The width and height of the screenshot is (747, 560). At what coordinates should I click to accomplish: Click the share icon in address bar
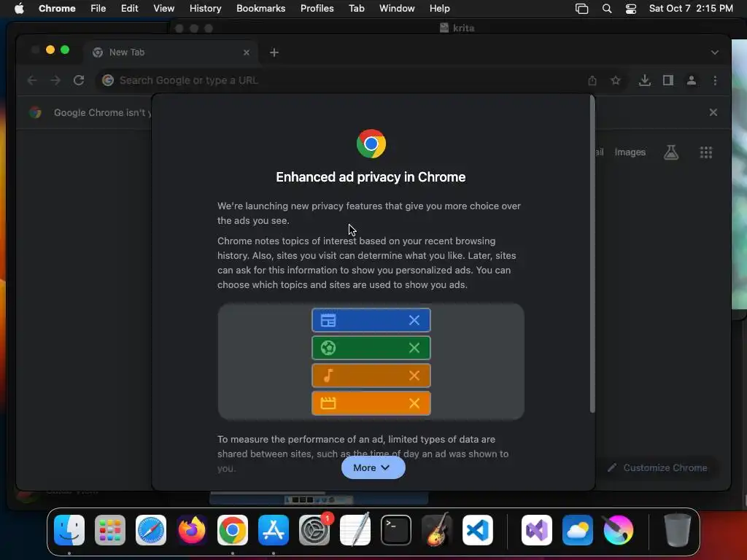(592, 80)
